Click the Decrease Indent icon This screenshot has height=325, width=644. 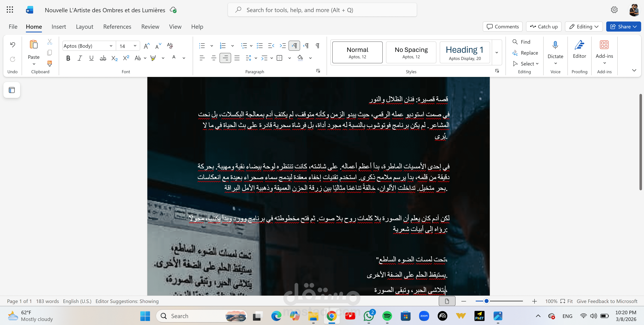[x=271, y=46]
